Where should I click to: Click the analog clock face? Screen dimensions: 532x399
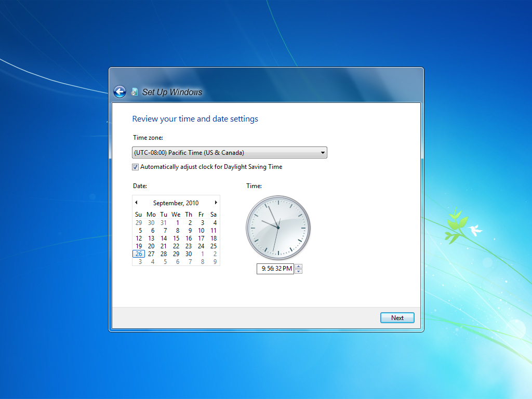(x=278, y=228)
